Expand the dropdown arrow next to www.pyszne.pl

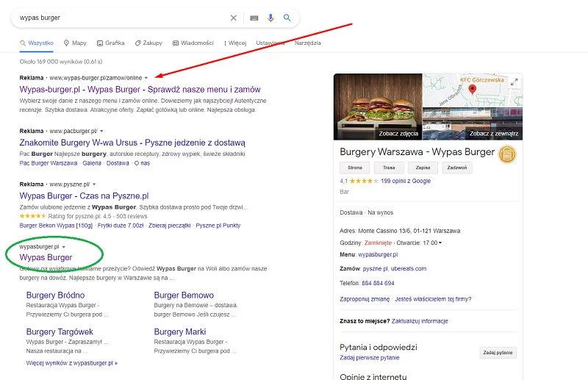pos(94,184)
